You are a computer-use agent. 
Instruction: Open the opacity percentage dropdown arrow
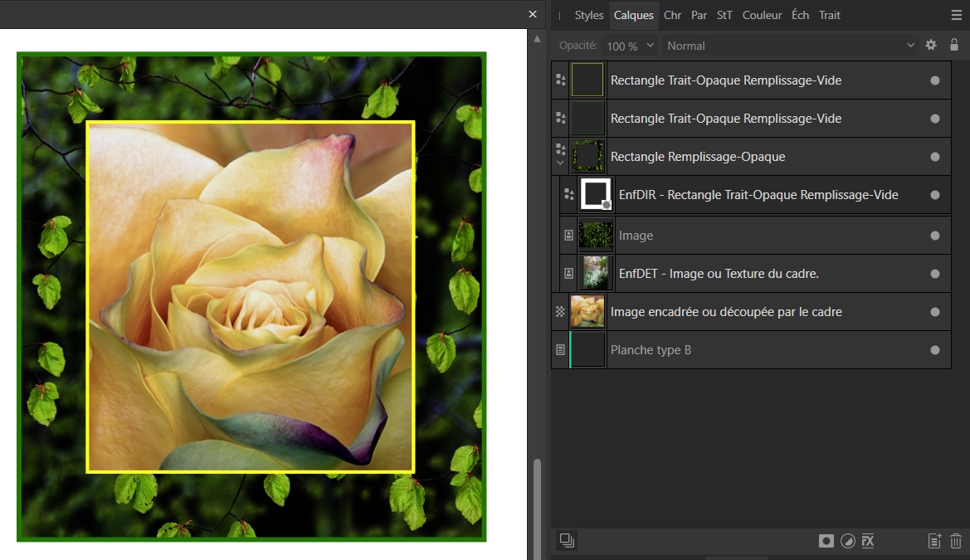pos(650,45)
